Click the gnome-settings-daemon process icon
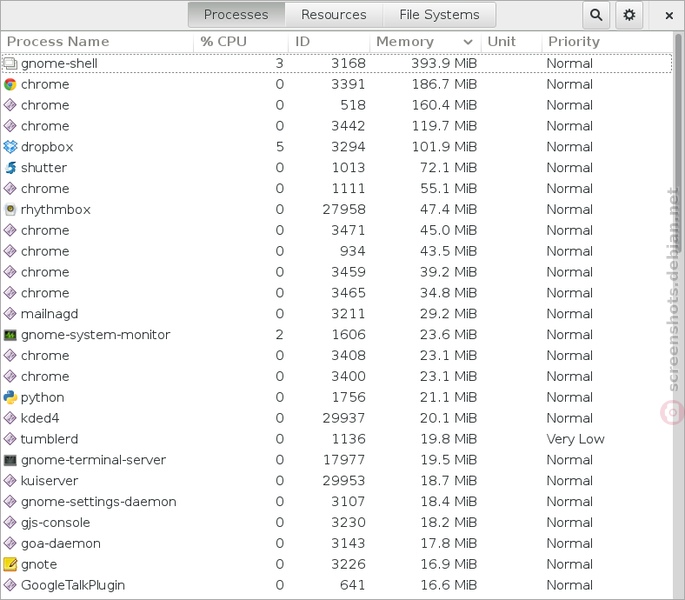685x600 pixels. pyautogui.click(x=10, y=502)
